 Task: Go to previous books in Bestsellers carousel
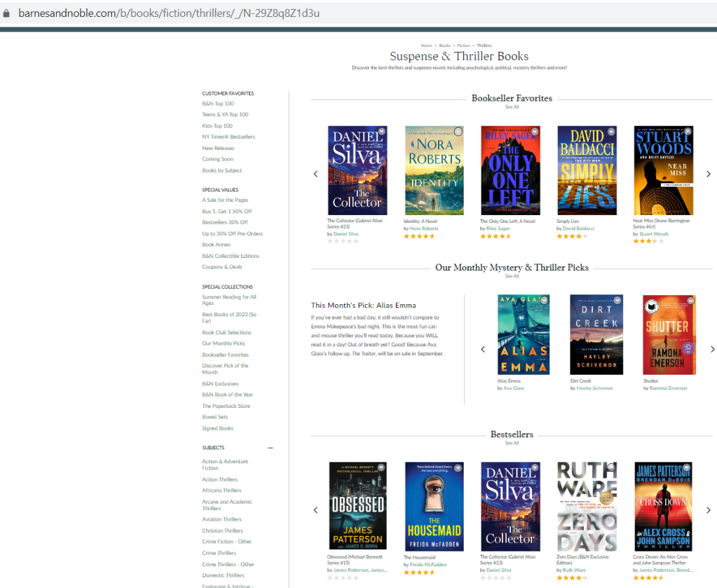click(315, 510)
